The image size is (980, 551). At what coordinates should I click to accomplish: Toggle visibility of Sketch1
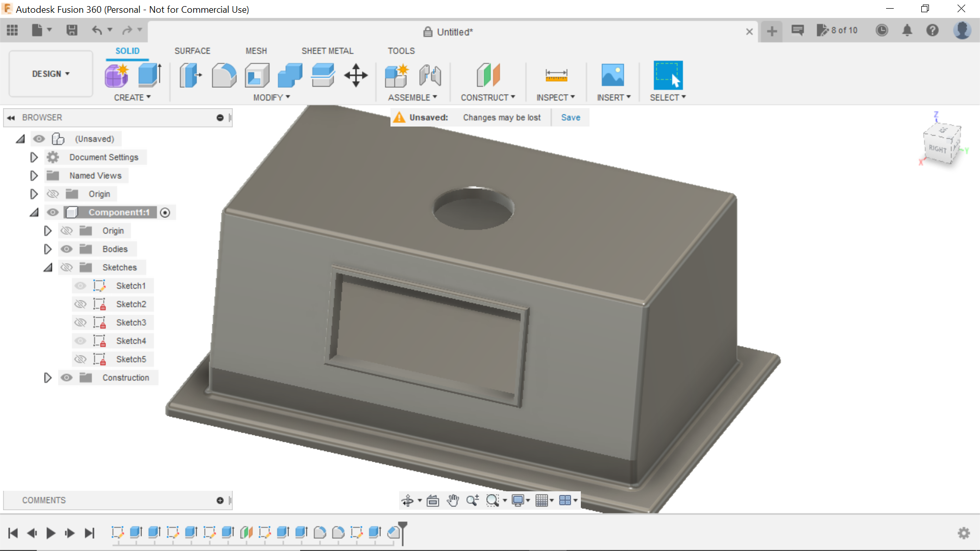pos(80,286)
